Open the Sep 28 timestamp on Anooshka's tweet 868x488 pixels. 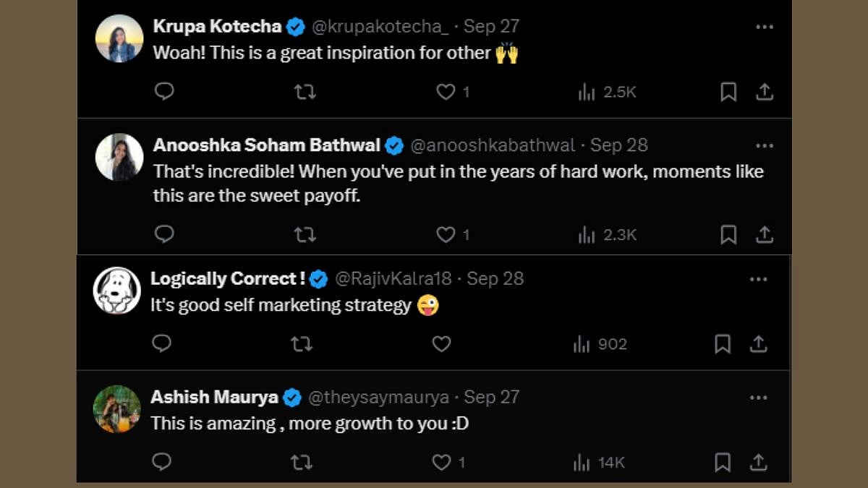coord(619,146)
